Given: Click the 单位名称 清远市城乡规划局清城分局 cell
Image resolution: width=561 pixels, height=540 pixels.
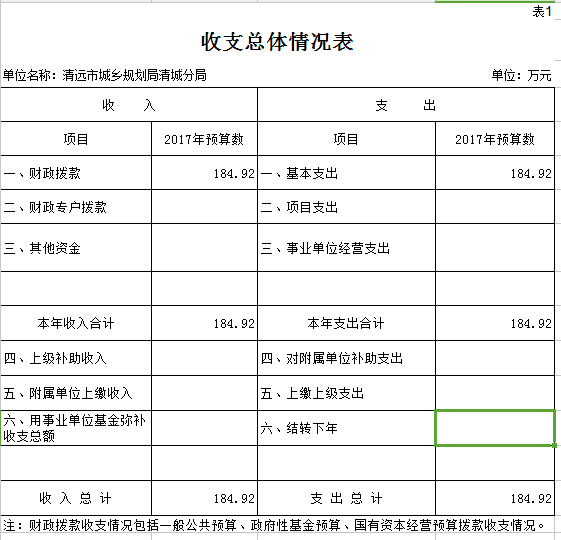Looking at the screenshot, I should [104, 75].
